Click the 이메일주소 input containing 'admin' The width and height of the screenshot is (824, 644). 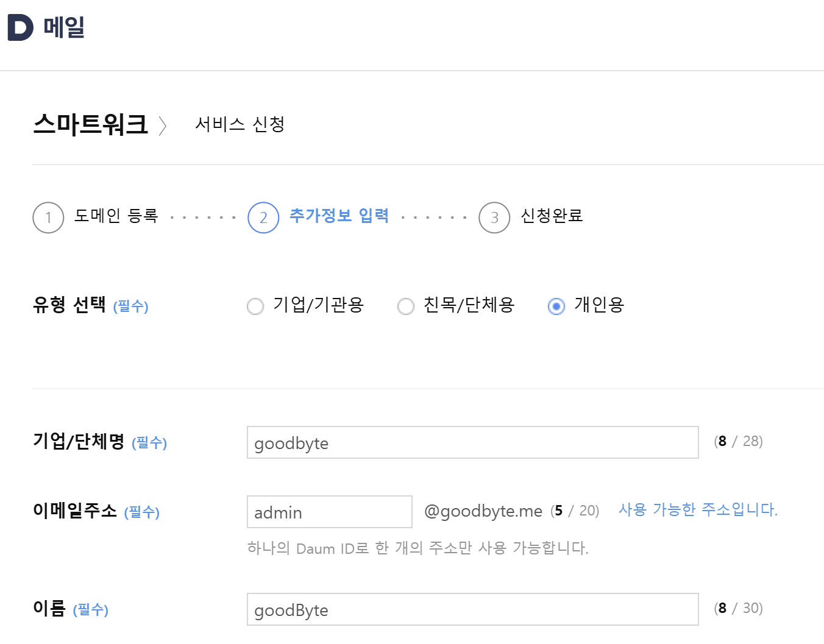click(x=329, y=512)
